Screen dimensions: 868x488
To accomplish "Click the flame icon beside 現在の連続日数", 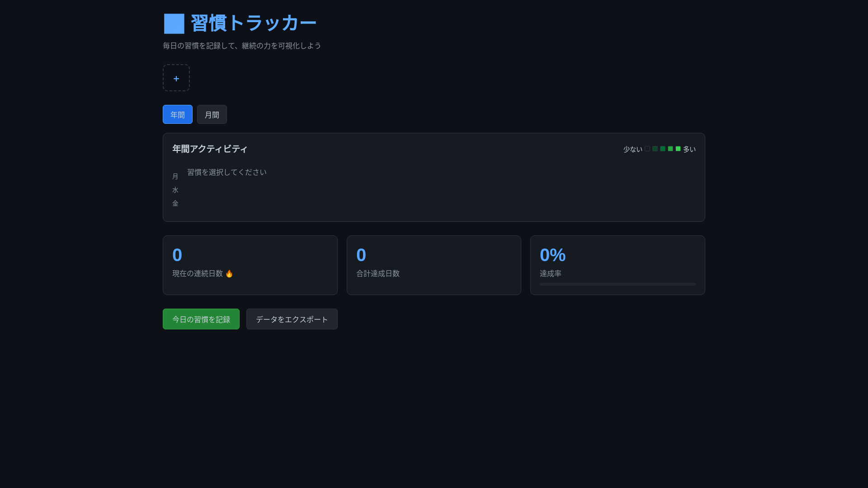I will click(229, 273).
